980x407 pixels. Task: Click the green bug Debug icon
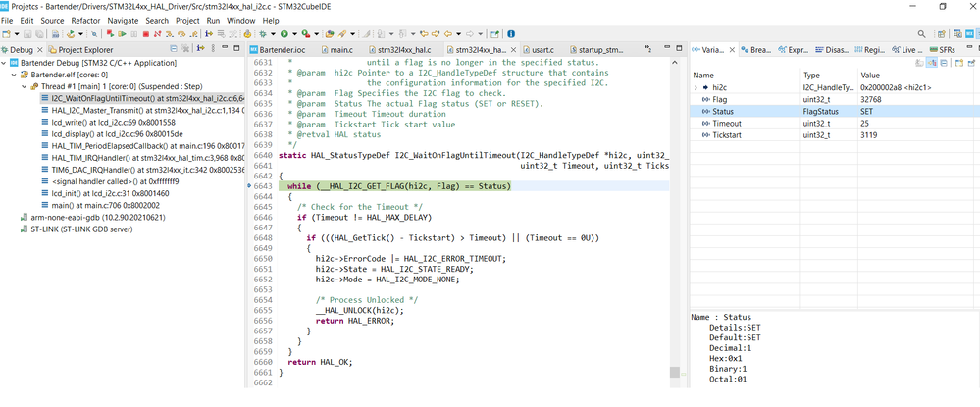pos(263,33)
